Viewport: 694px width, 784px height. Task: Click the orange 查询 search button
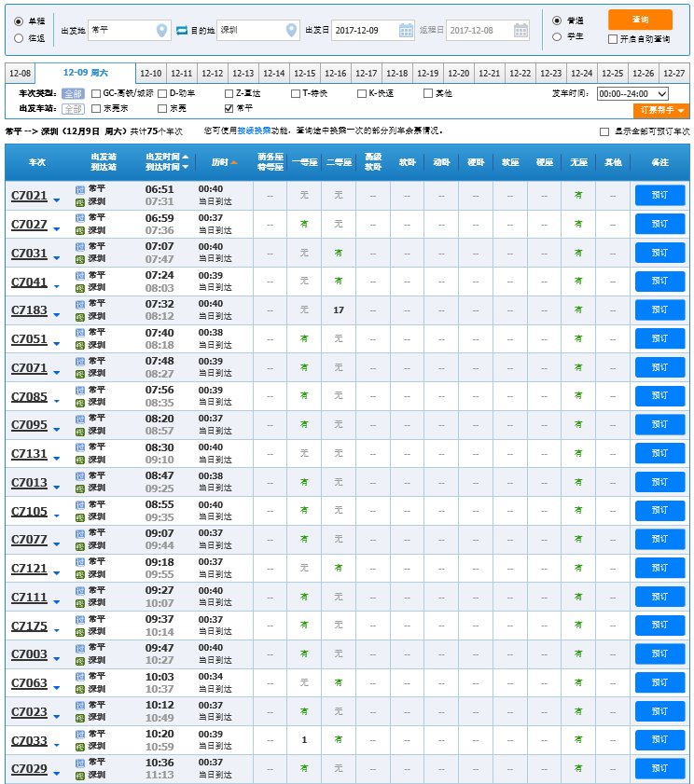640,20
